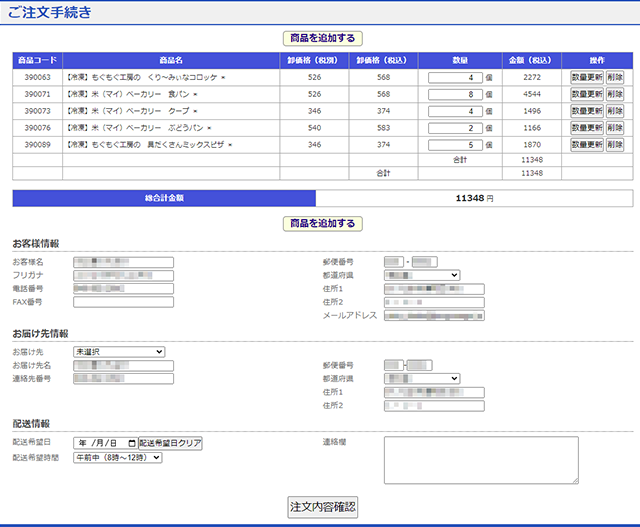Viewport: 640px width, 527px height.
Task: Open 都道府県 dropdown in お届け先情報 section
Action: [421, 378]
